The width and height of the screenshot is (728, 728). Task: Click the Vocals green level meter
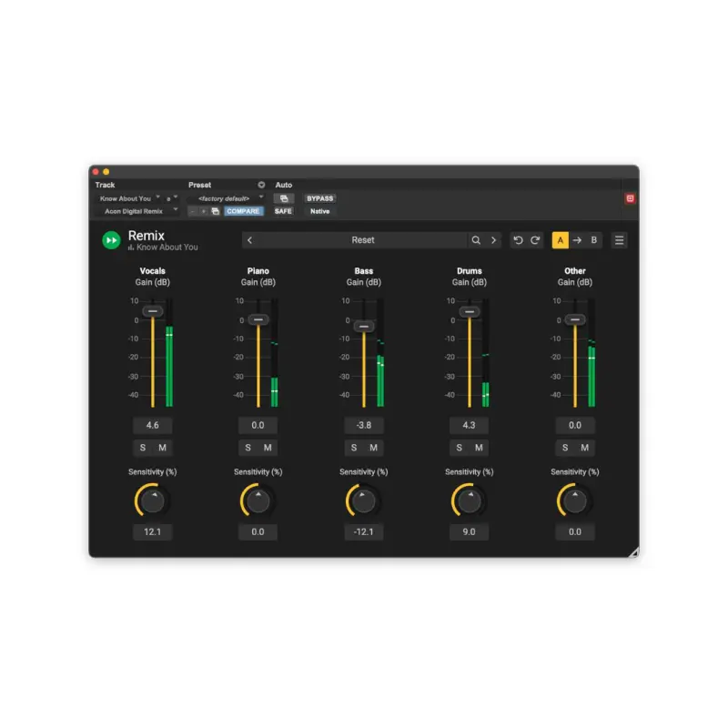click(x=169, y=353)
